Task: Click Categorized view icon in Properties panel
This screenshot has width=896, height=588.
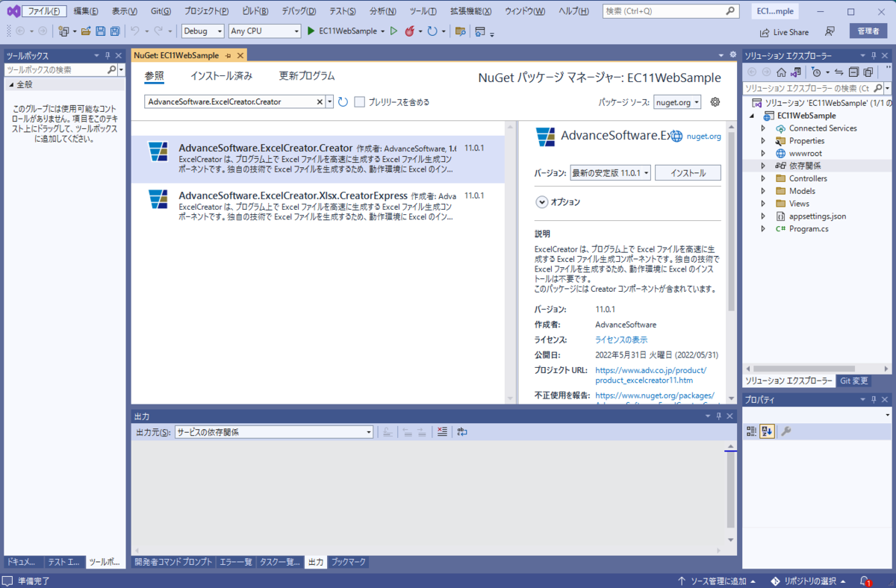Action: [752, 431]
